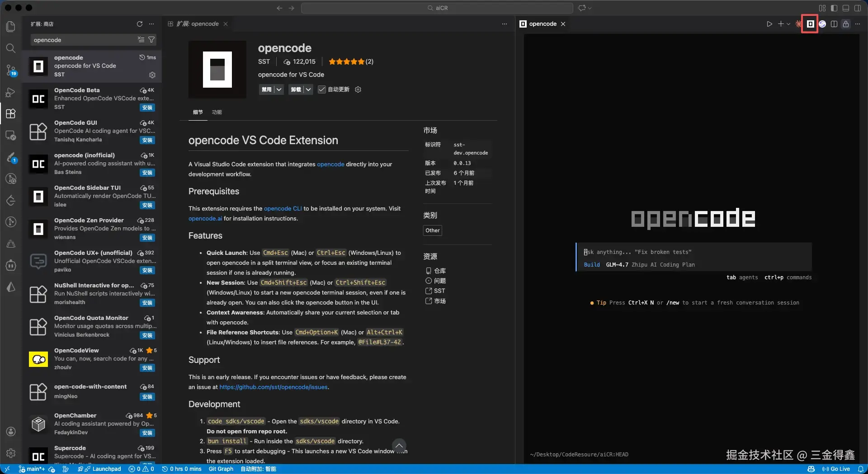Open more actions for extension editor tab
The height and width of the screenshot is (474, 868).
coord(505,24)
